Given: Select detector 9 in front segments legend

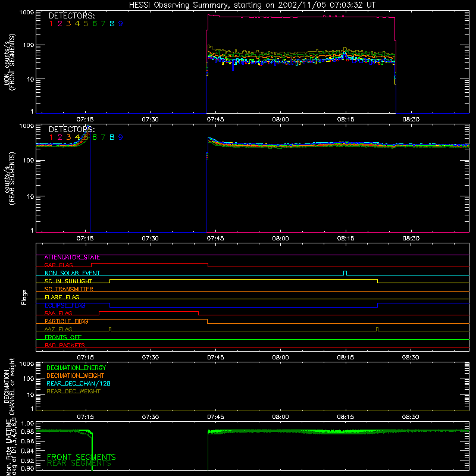Looking at the screenshot, I should pos(121,24).
